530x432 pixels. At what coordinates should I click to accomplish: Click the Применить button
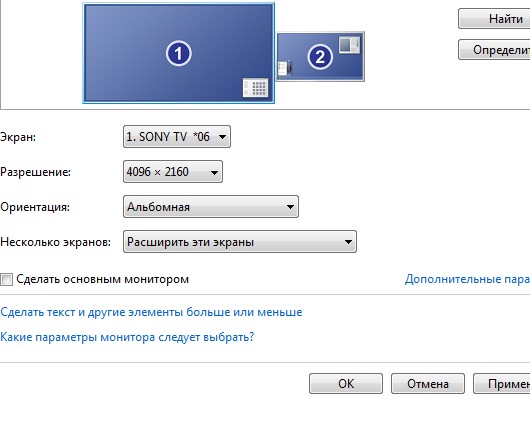point(502,384)
